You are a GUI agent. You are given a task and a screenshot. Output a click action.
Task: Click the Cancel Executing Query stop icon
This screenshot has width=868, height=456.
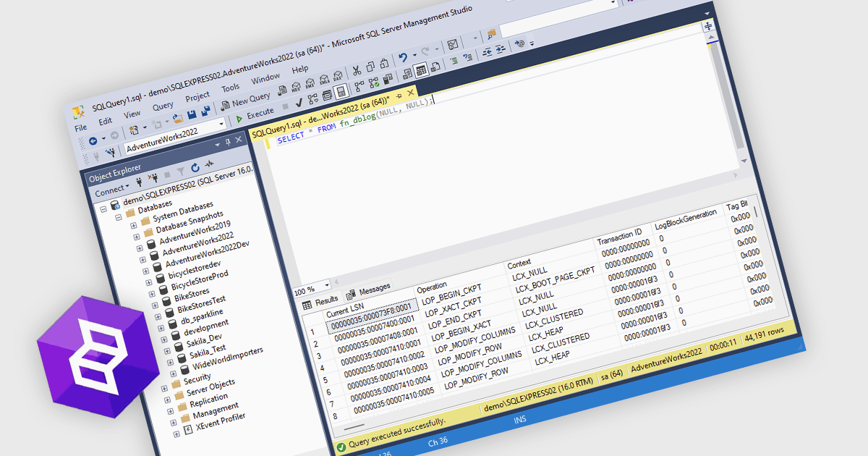[x=285, y=106]
